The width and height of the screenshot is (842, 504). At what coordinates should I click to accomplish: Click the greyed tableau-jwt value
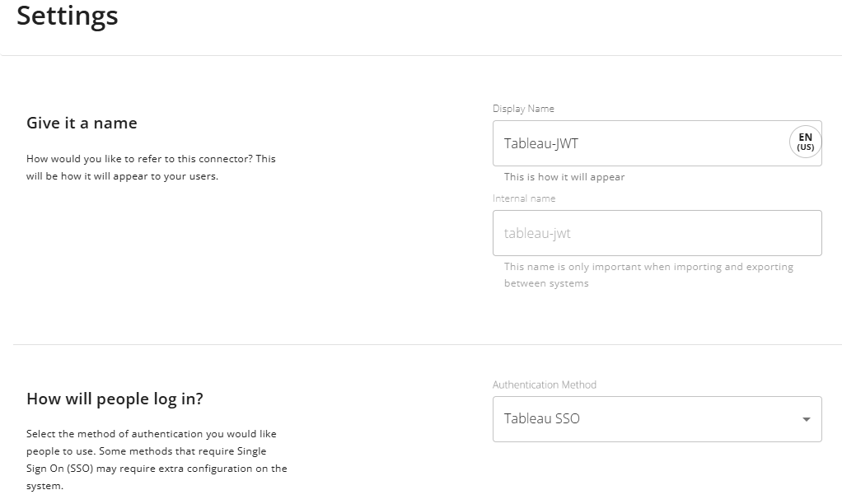coord(537,233)
